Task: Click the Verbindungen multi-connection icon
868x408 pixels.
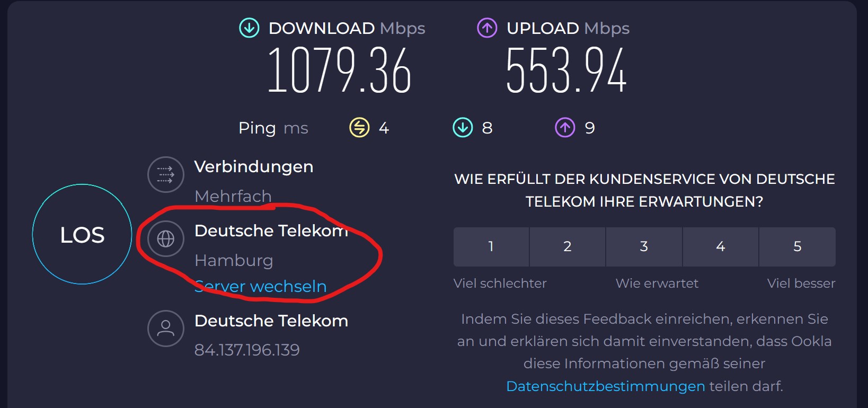Action: coord(165,174)
